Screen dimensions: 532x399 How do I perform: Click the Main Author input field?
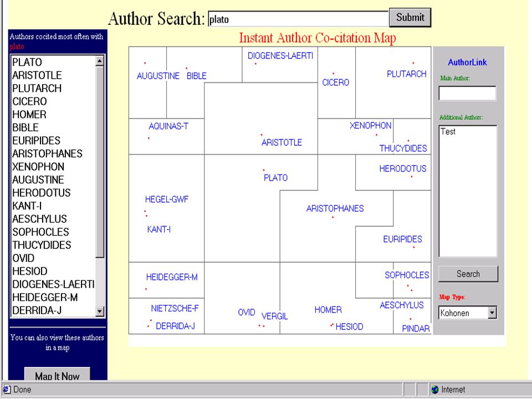click(x=467, y=93)
